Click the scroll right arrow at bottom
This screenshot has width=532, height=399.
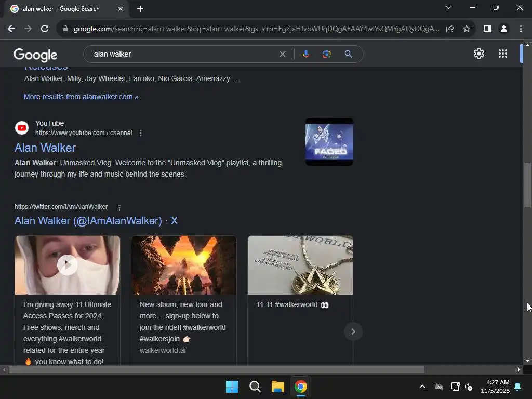519,370
